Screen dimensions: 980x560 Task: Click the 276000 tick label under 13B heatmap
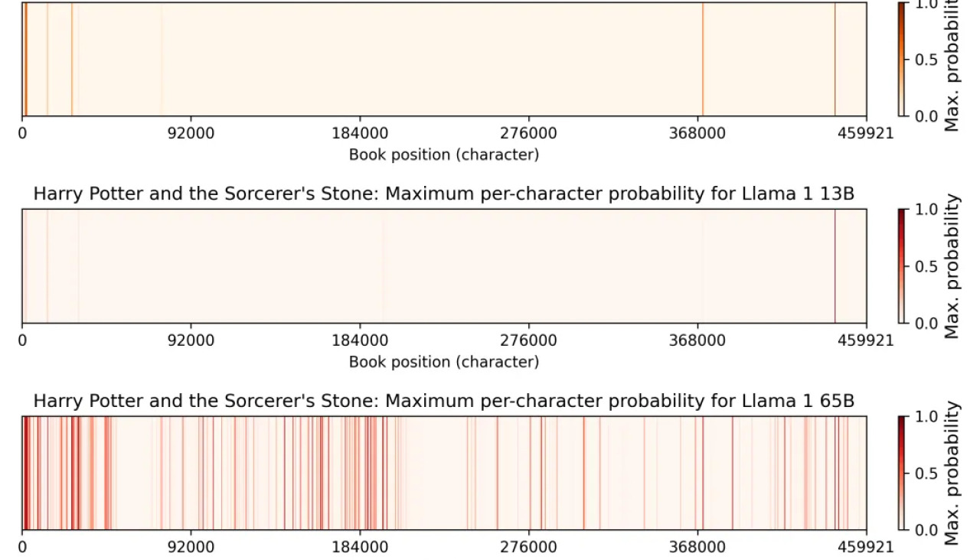coord(528,340)
